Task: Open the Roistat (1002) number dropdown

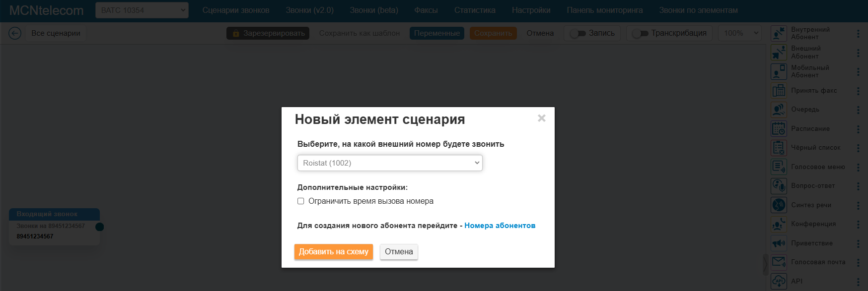Action: 390,163
